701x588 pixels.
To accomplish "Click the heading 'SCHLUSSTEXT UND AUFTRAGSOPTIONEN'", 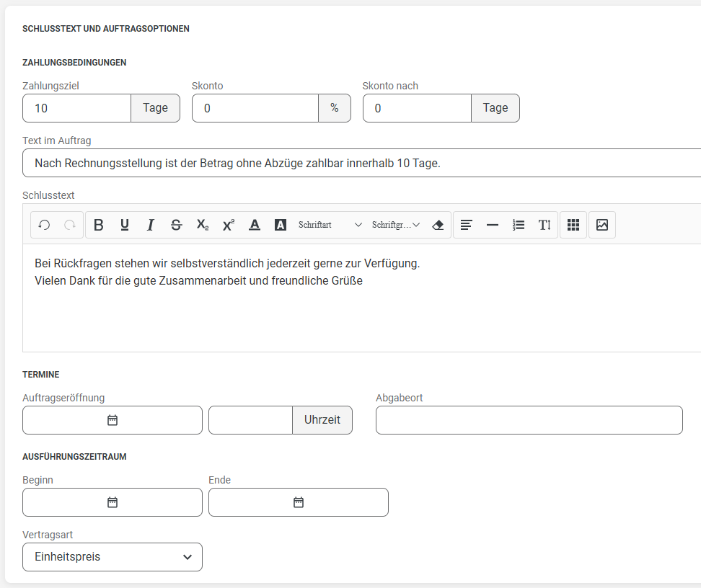I will (x=106, y=29).
